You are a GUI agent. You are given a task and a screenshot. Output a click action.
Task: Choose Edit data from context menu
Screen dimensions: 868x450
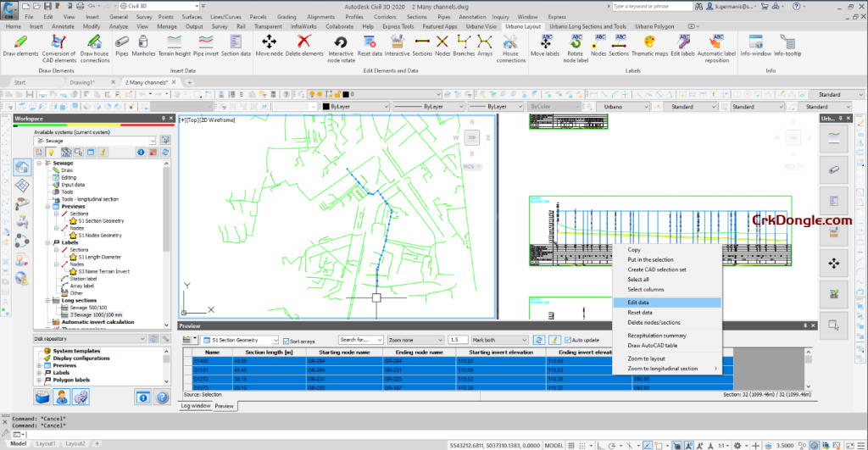pyautogui.click(x=667, y=303)
